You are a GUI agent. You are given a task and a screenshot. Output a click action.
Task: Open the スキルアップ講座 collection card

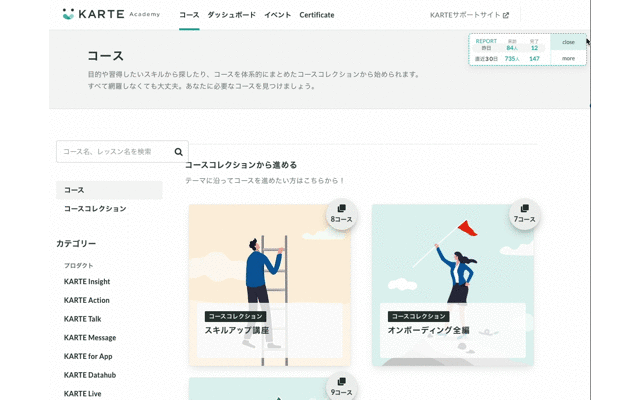[269, 285]
